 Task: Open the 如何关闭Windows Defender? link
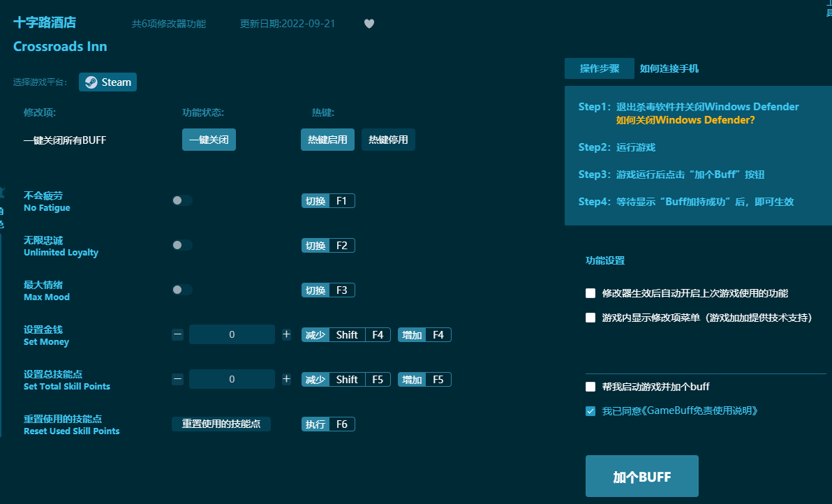pyautogui.click(x=685, y=120)
